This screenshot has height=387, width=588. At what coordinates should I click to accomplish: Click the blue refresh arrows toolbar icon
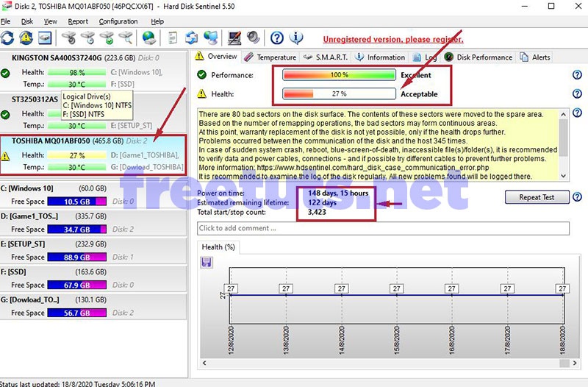coord(7,38)
